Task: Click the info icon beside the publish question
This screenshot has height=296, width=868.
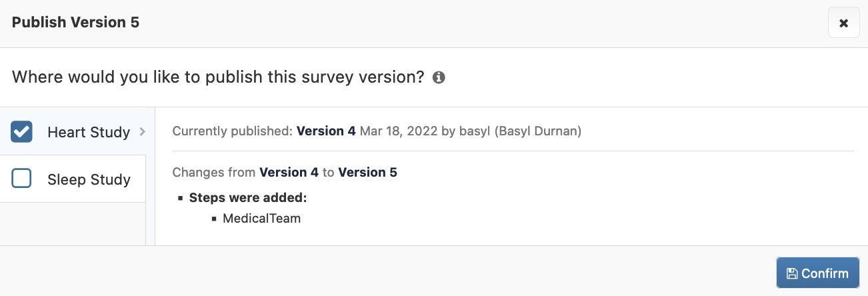Action: [x=439, y=77]
